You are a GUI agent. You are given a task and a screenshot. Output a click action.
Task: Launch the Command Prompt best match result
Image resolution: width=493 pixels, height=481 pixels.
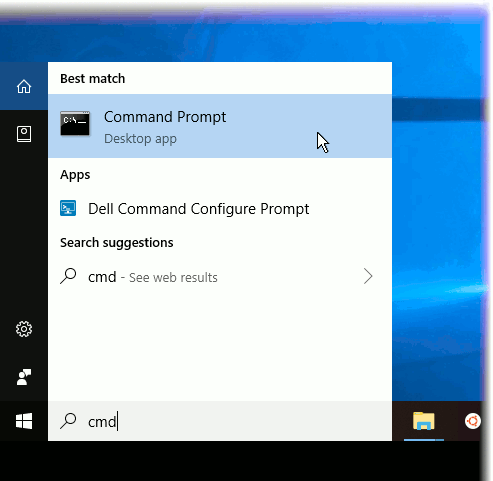pos(220,126)
